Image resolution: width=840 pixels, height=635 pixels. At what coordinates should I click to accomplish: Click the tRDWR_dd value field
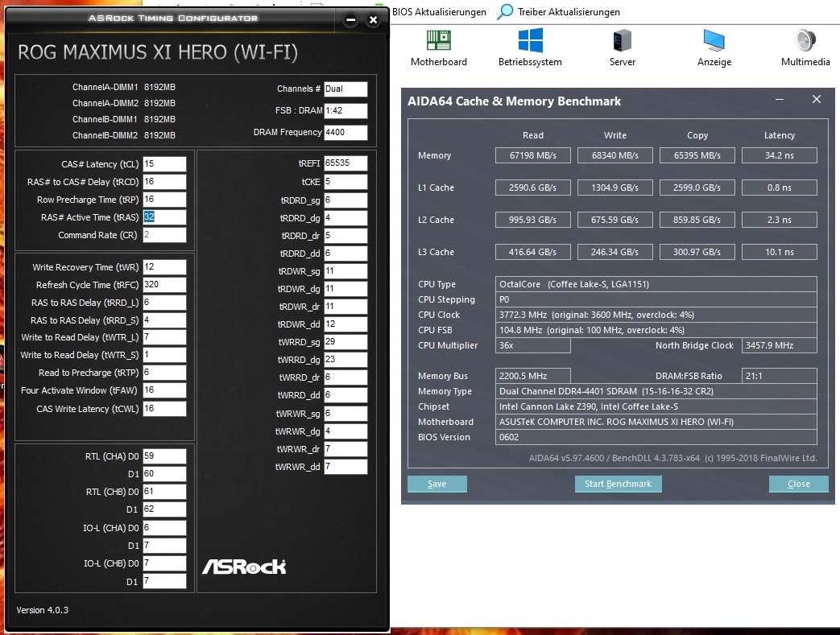click(346, 324)
